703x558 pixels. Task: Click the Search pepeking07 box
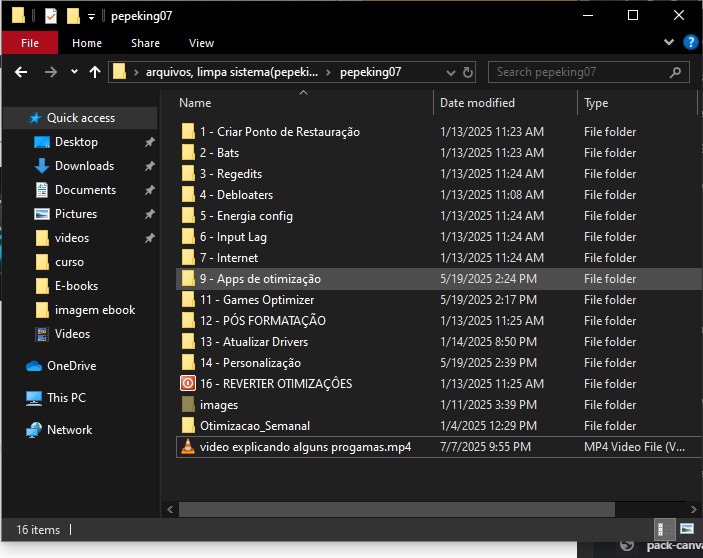pyautogui.click(x=580, y=72)
